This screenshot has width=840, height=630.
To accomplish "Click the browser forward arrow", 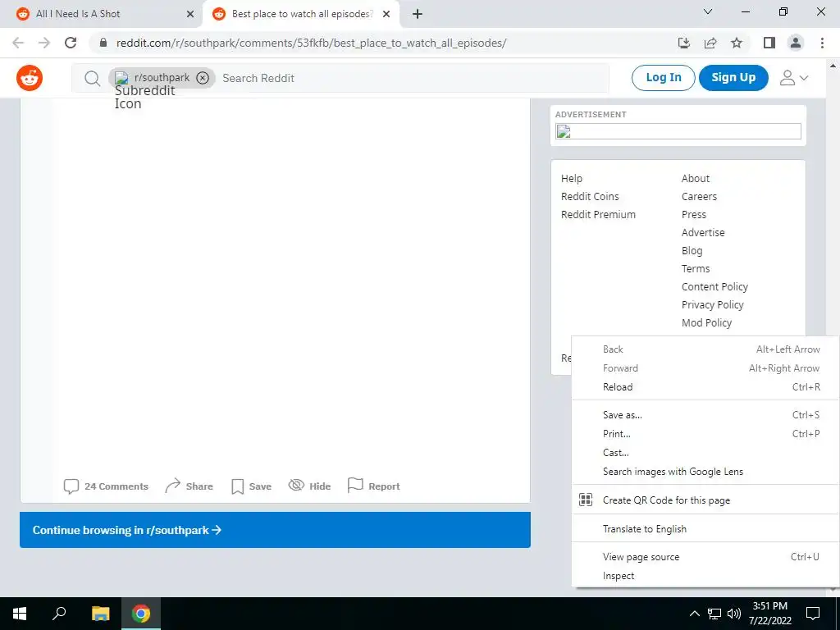I will [44, 43].
